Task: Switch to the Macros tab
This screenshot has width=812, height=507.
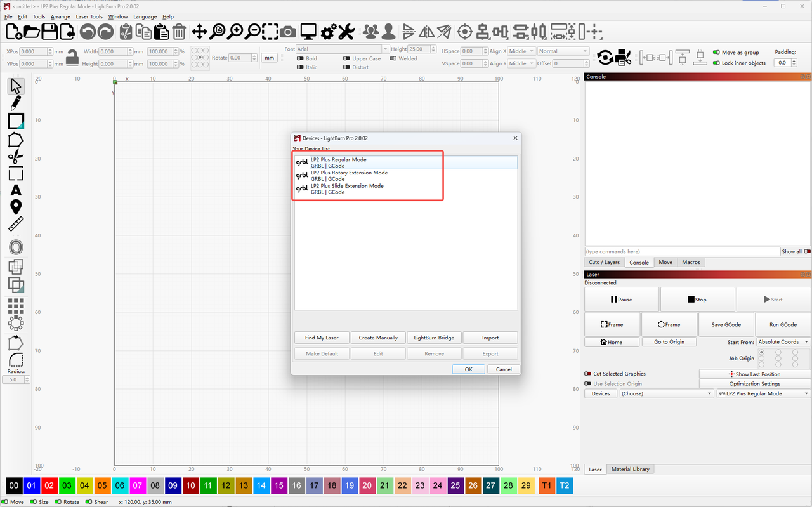Action: pyautogui.click(x=691, y=262)
